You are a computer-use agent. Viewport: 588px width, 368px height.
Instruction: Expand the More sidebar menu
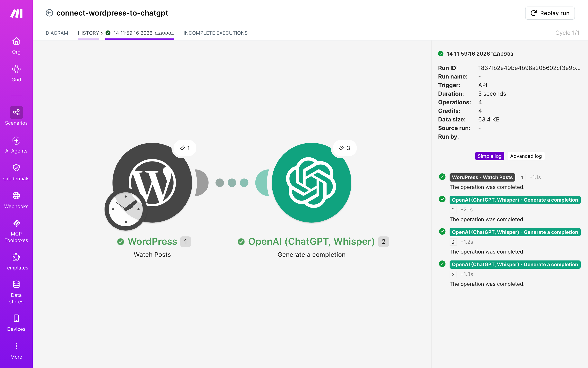click(x=16, y=351)
